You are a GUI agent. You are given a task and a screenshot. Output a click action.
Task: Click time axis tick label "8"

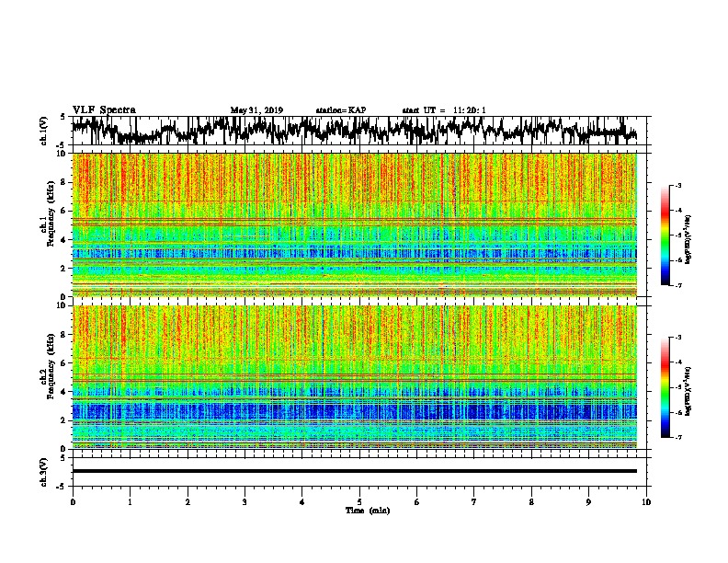tap(531, 502)
